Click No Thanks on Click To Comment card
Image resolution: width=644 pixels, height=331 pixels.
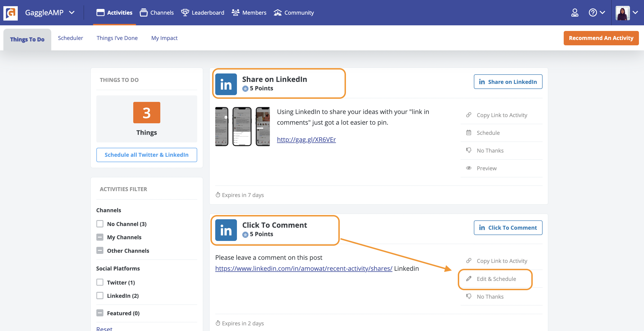click(490, 297)
